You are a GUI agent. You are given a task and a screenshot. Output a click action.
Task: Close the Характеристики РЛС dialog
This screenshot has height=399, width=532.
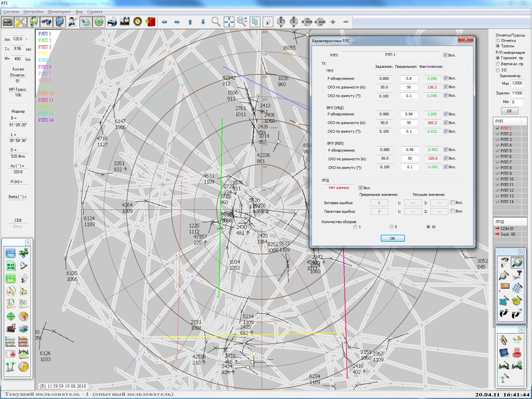coord(466,40)
